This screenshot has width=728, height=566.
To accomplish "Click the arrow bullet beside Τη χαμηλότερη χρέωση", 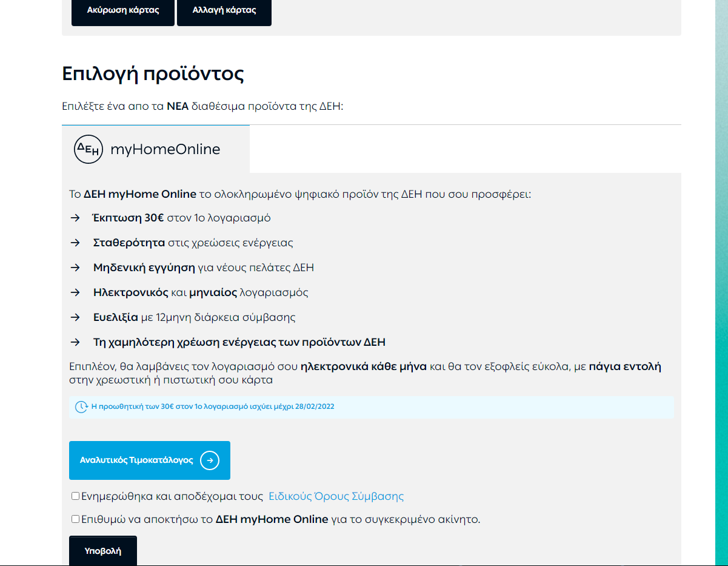I will pos(75,342).
